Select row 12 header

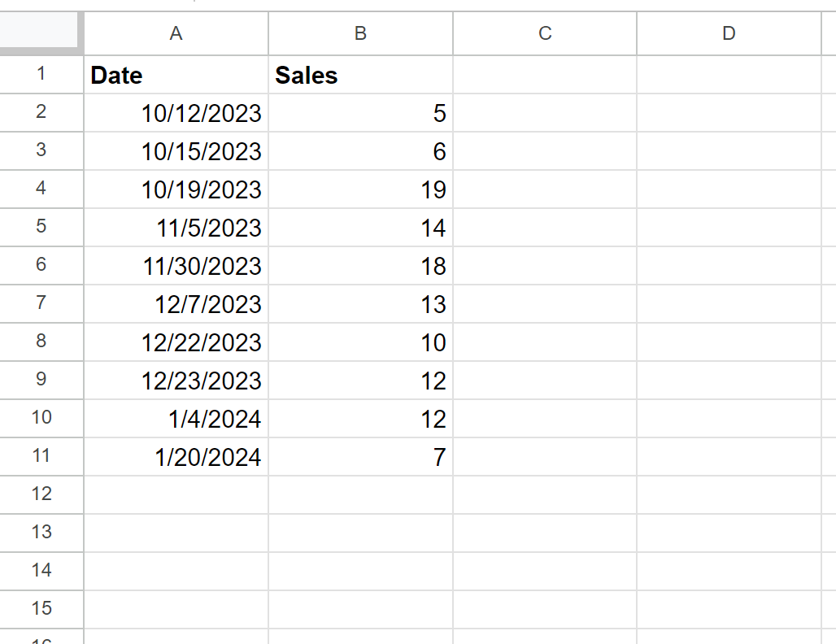[x=41, y=494]
